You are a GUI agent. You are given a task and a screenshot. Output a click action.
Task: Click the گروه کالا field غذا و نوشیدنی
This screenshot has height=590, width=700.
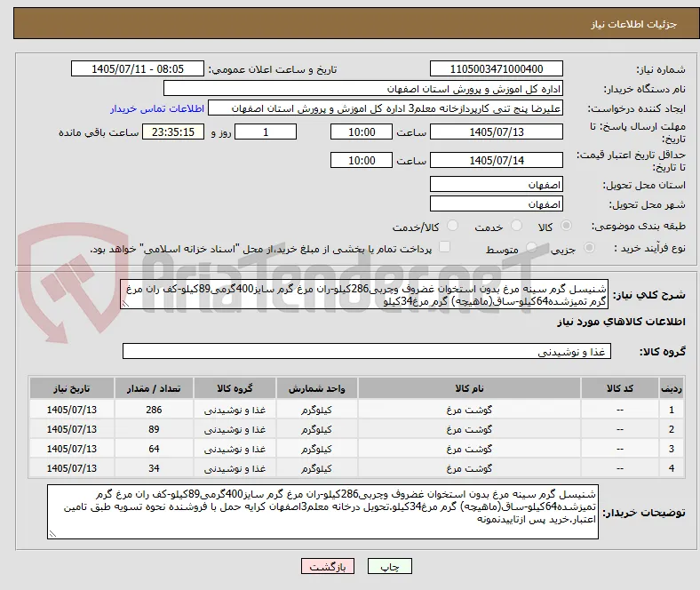(x=367, y=352)
